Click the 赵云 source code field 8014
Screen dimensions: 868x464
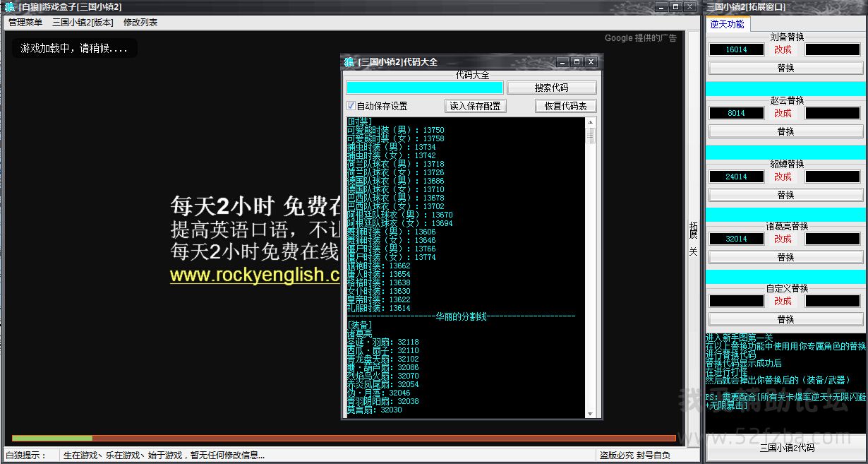click(x=736, y=113)
